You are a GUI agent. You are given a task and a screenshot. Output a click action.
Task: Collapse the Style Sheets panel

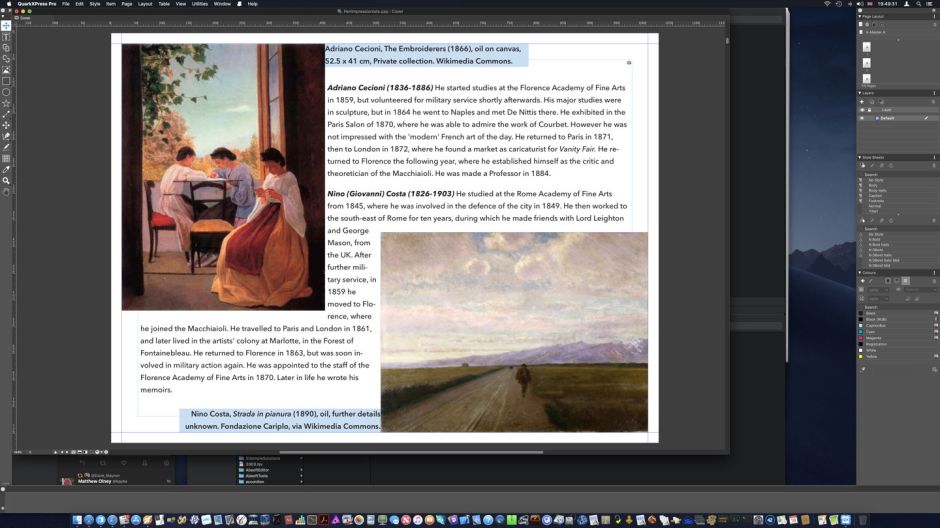860,157
